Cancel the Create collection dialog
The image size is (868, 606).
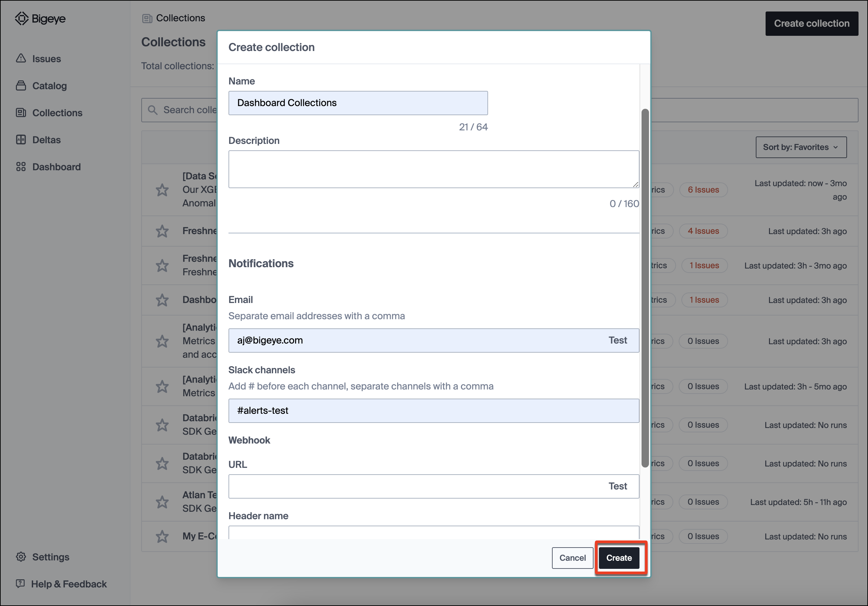click(572, 558)
